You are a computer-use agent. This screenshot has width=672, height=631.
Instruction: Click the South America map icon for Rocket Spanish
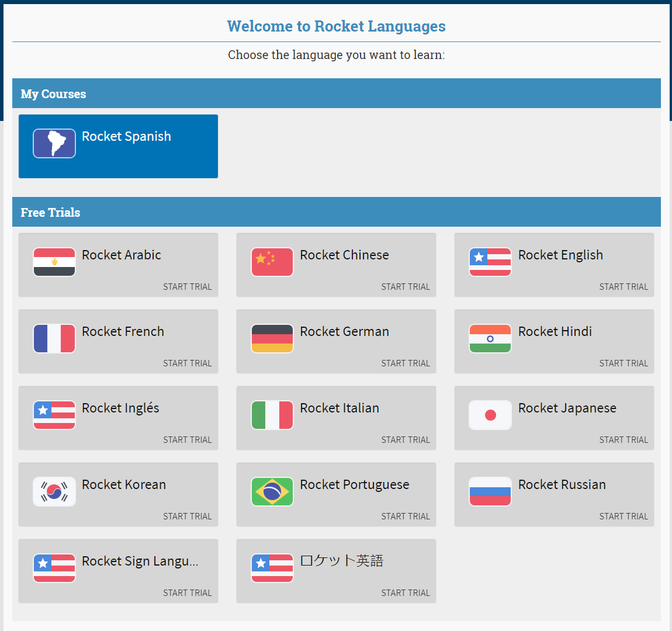[x=54, y=144]
